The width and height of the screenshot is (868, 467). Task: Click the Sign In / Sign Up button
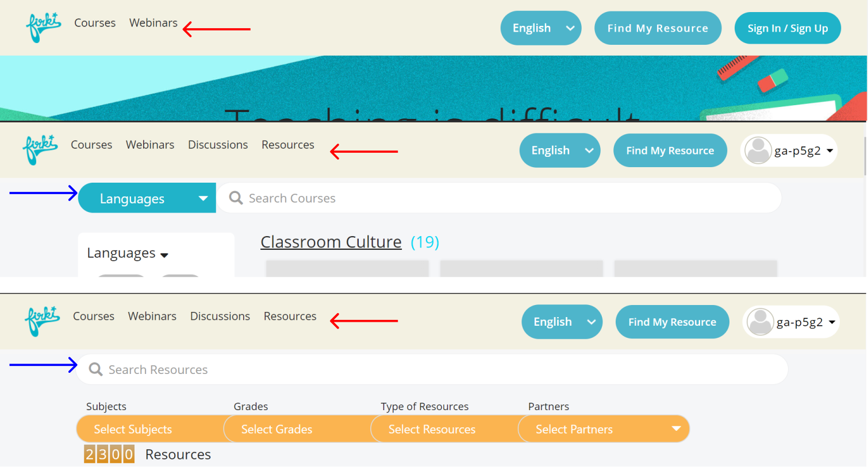coord(788,28)
